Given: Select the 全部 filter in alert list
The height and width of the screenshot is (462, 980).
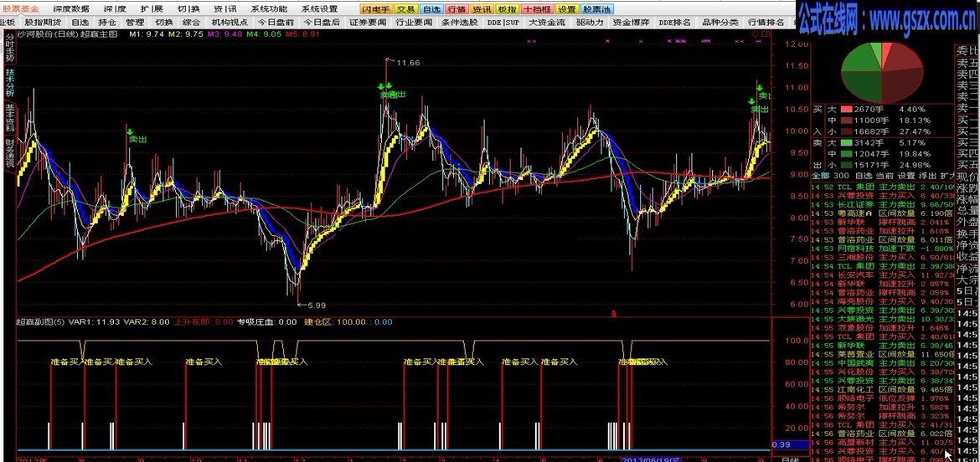Looking at the screenshot, I should click(821, 176).
